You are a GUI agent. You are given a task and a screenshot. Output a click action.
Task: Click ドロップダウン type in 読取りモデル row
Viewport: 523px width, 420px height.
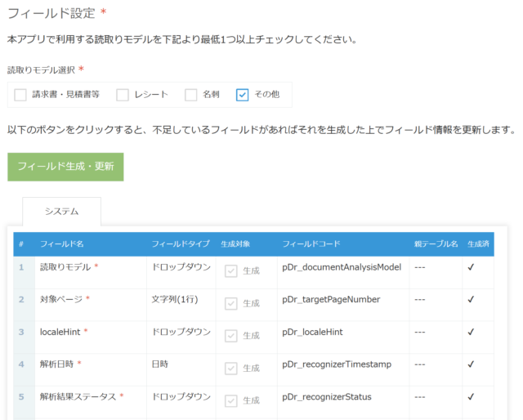181,267
